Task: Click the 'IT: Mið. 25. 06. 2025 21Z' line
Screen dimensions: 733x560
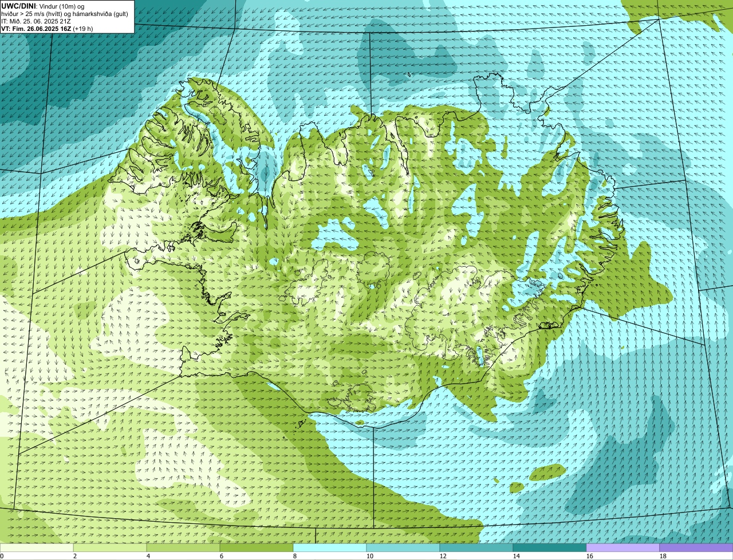Action: click(x=36, y=21)
